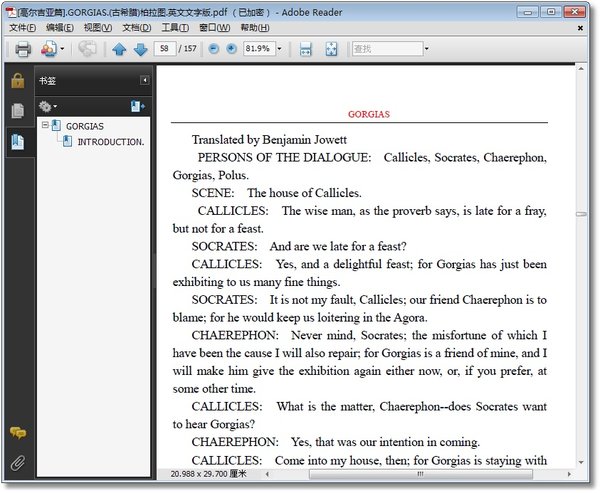Select the INTRODUCTION. bookmark
The height and width of the screenshot is (493, 600).
point(110,142)
